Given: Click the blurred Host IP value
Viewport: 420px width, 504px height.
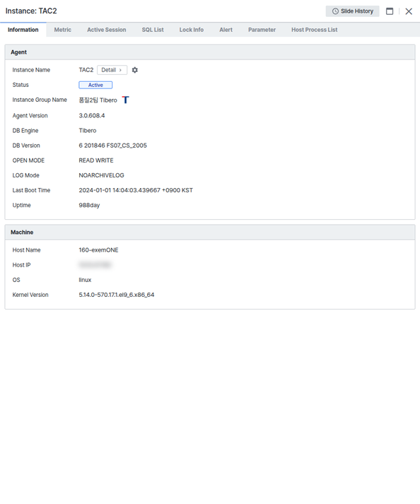Looking at the screenshot, I should click(95, 265).
